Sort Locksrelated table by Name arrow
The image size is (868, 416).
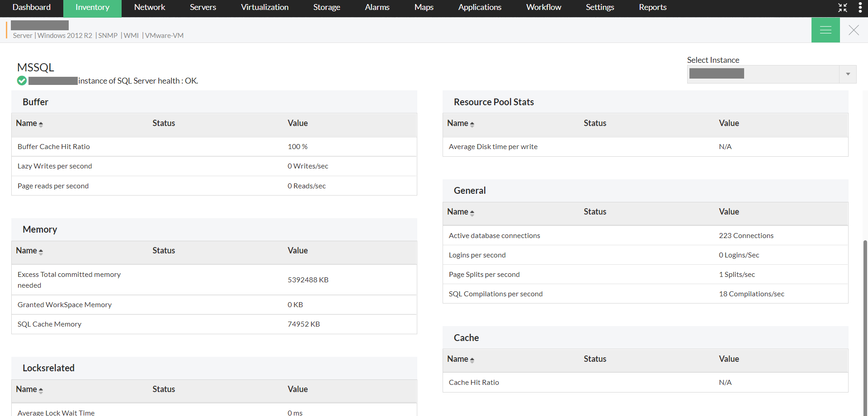pyautogui.click(x=41, y=390)
